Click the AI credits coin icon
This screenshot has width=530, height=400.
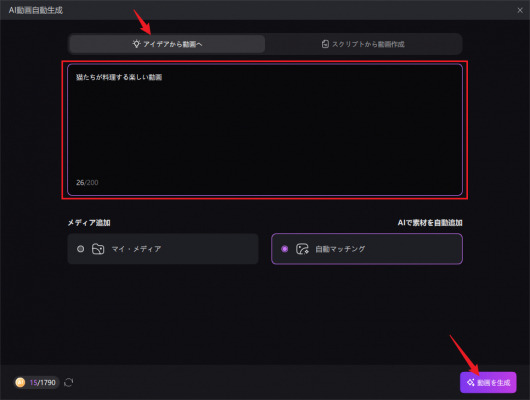[x=20, y=382]
